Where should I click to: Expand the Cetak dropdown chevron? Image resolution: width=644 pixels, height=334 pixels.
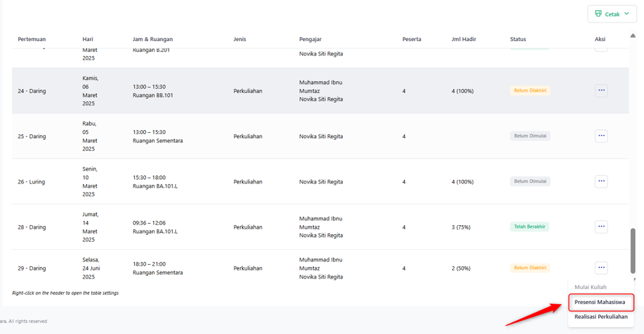[x=626, y=14]
